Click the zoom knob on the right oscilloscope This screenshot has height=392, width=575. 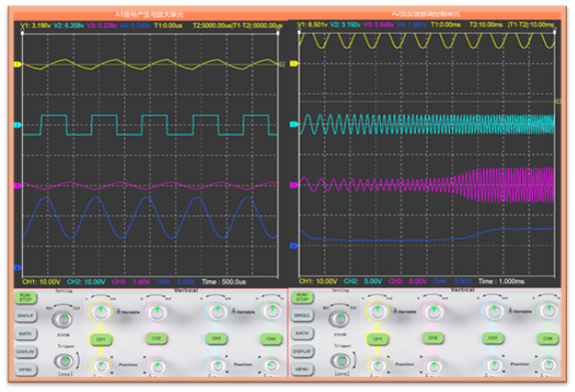339,318
